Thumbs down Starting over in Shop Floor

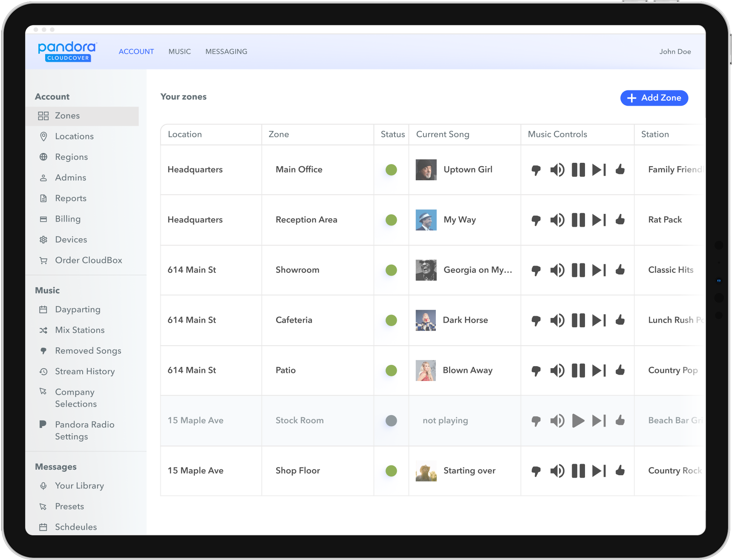(536, 471)
